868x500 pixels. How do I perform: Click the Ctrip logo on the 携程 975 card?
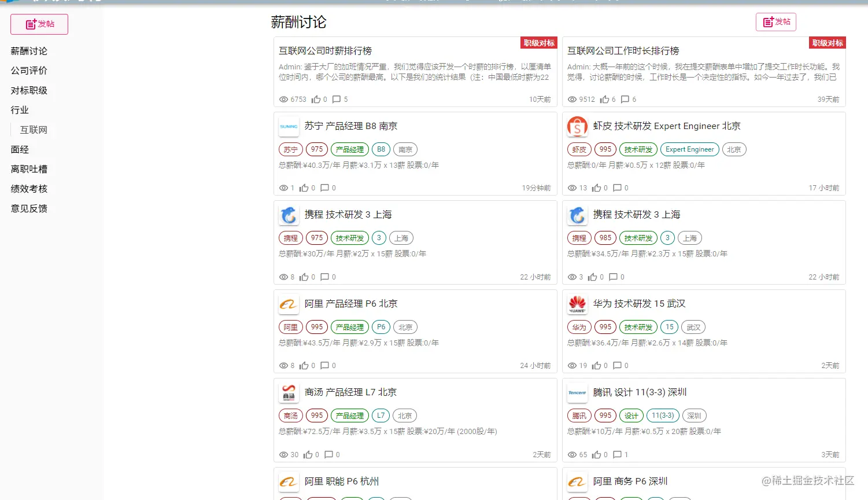(289, 215)
